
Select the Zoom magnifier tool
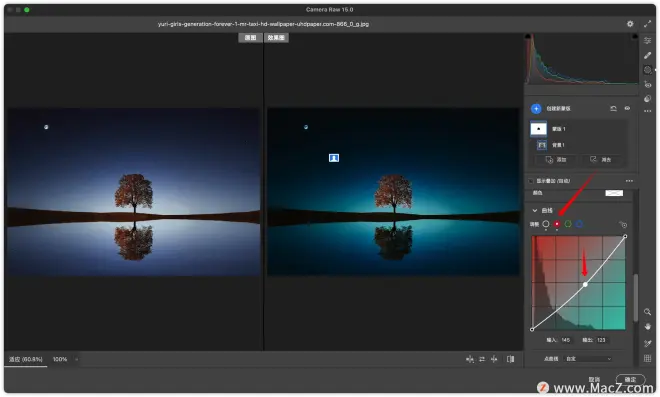coord(647,312)
